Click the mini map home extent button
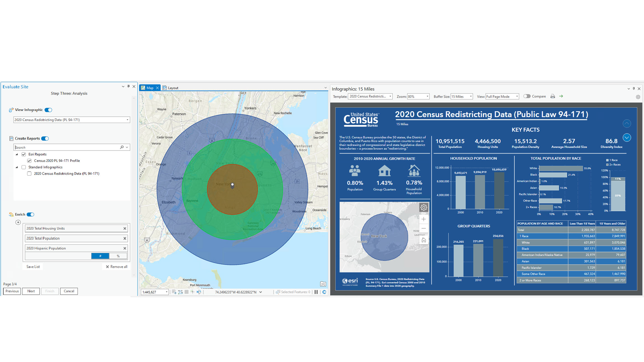This screenshot has width=644, height=362. coord(424,240)
